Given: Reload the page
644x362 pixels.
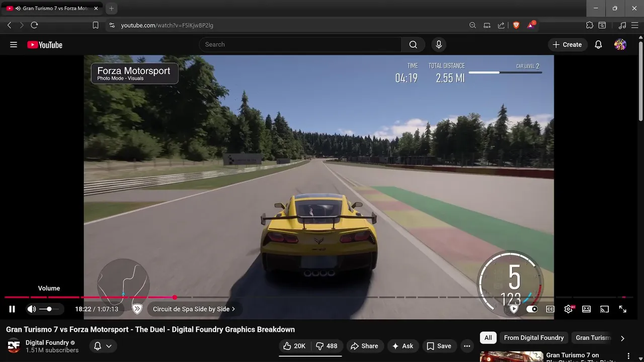Looking at the screenshot, I should click(34, 25).
